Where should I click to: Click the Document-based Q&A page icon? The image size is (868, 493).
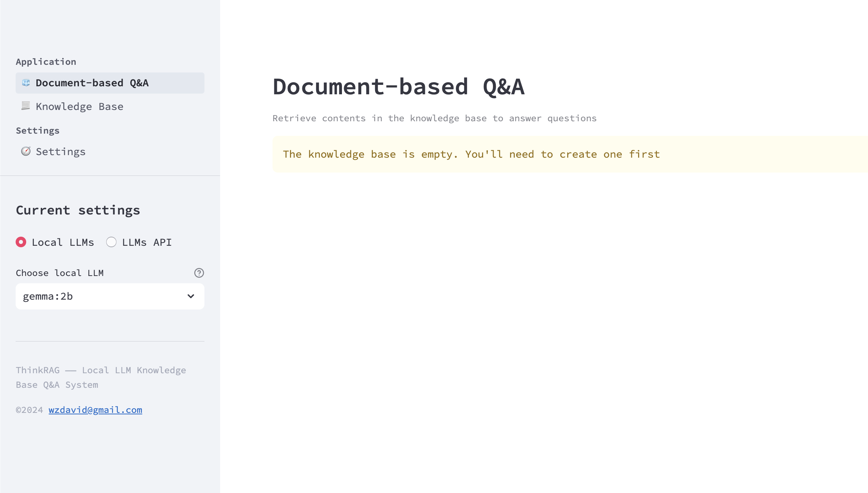[26, 83]
